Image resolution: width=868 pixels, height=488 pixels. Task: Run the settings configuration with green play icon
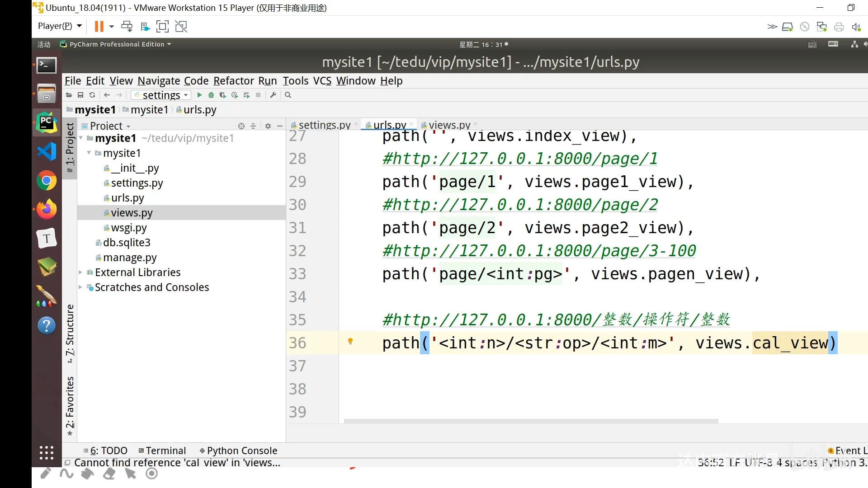(199, 95)
